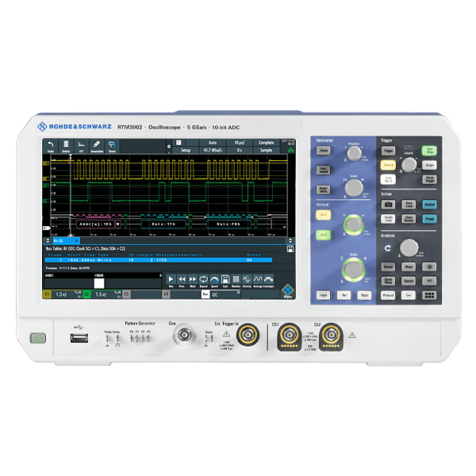Toggle the Touch Lock button
This screenshot has width=476, height=476.
click(388, 219)
